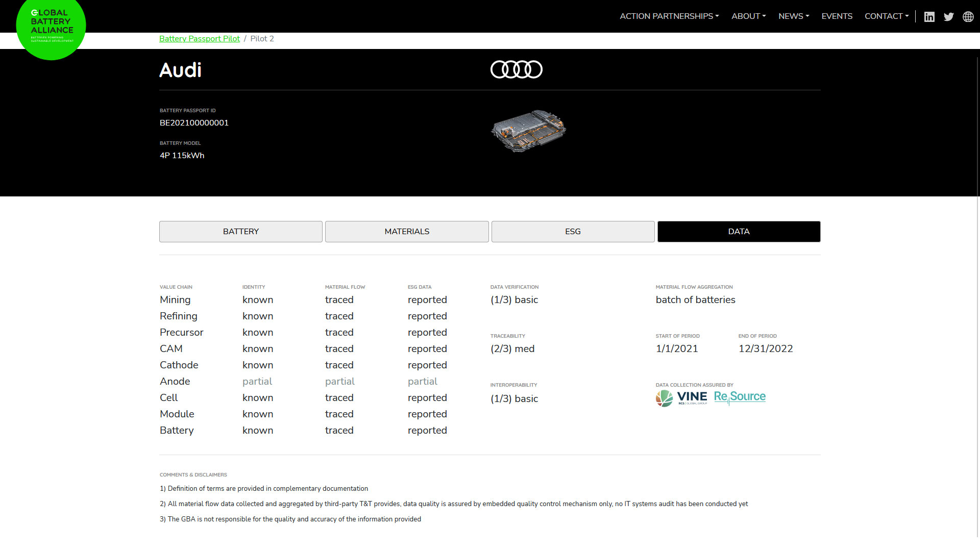Click the Pilot 2 breadcrumb text
This screenshot has height=551, width=980.
(262, 39)
